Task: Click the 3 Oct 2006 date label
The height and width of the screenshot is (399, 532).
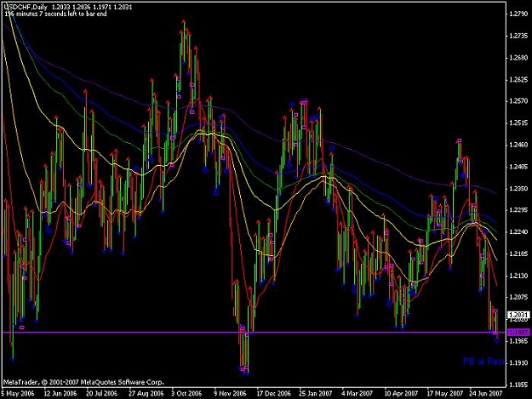Action: (x=186, y=394)
